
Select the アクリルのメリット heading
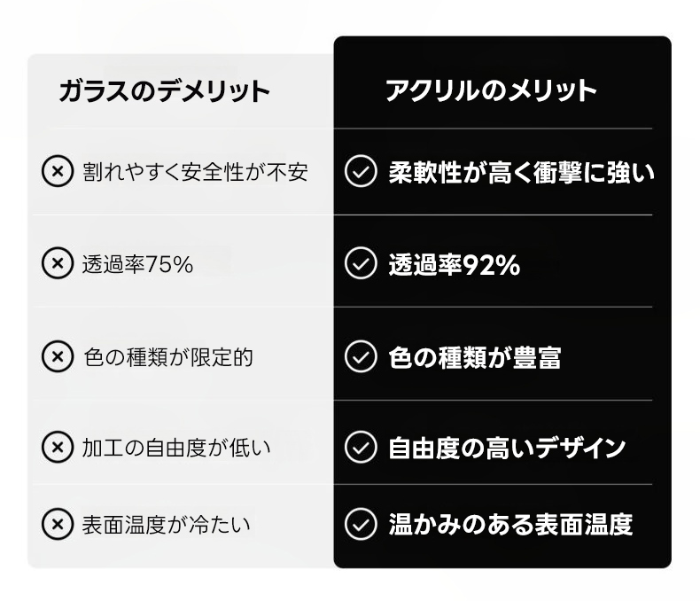(491, 90)
